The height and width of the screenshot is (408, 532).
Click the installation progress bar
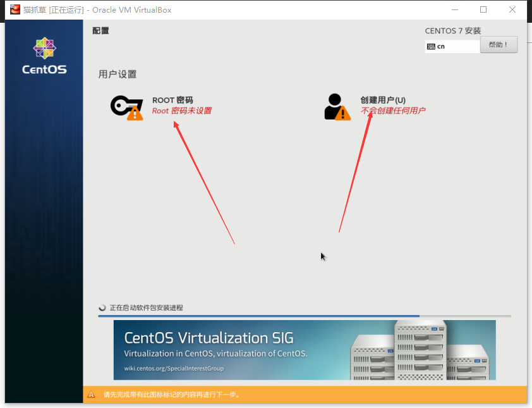[305, 316]
